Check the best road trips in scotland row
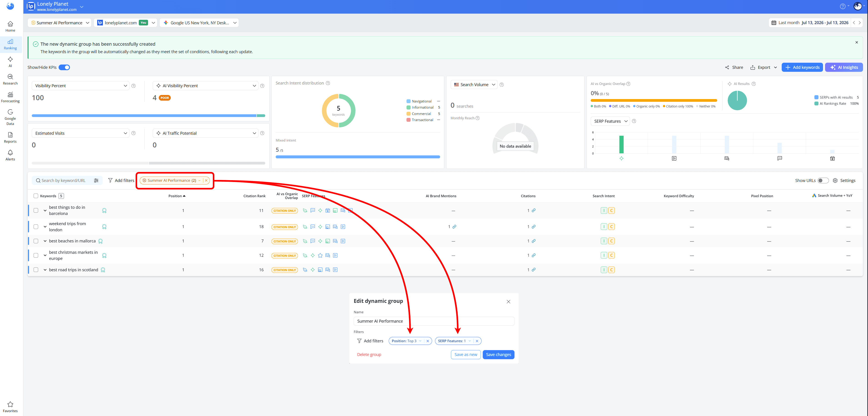Screen dimensions: 868x416 pos(36,270)
